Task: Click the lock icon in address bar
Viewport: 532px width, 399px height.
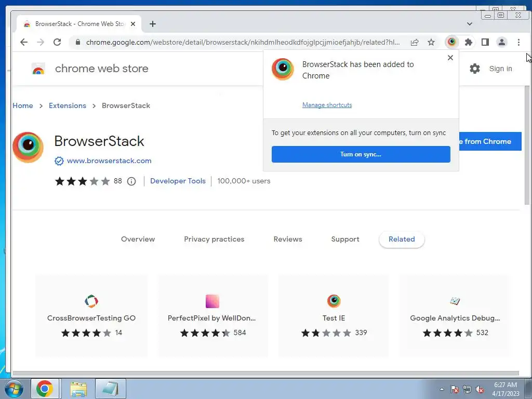Action: (x=78, y=42)
